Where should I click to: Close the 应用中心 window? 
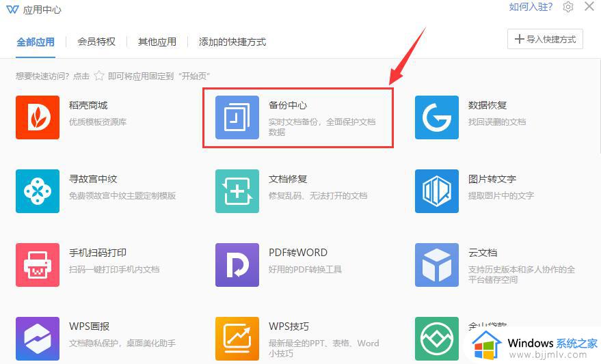[x=589, y=7]
